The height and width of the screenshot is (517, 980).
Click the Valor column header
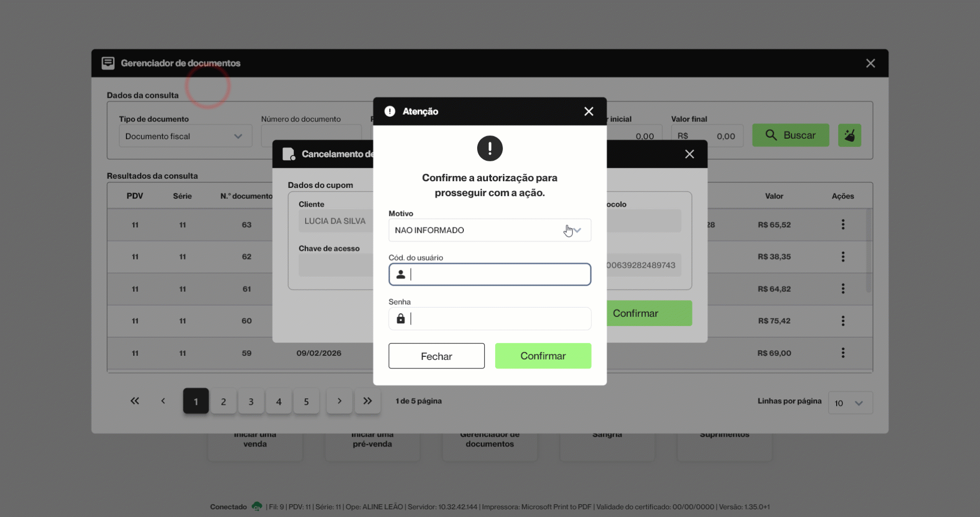click(774, 196)
